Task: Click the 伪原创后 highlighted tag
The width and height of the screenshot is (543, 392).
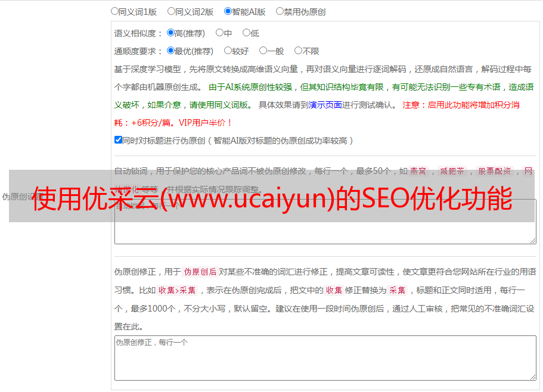Action: [200, 272]
